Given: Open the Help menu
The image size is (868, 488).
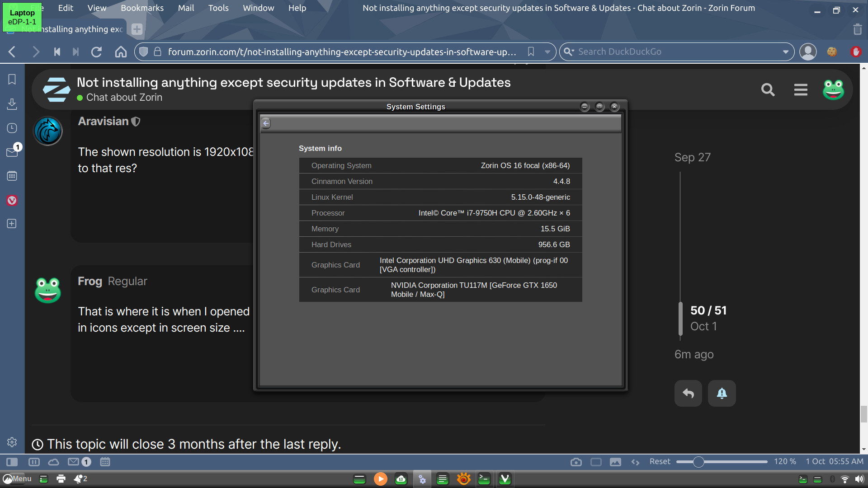Looking at the screenshot, I should coord(297,8).
